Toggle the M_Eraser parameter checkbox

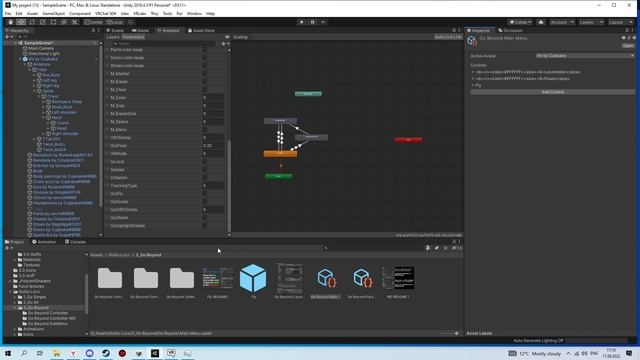click(204, 82)
